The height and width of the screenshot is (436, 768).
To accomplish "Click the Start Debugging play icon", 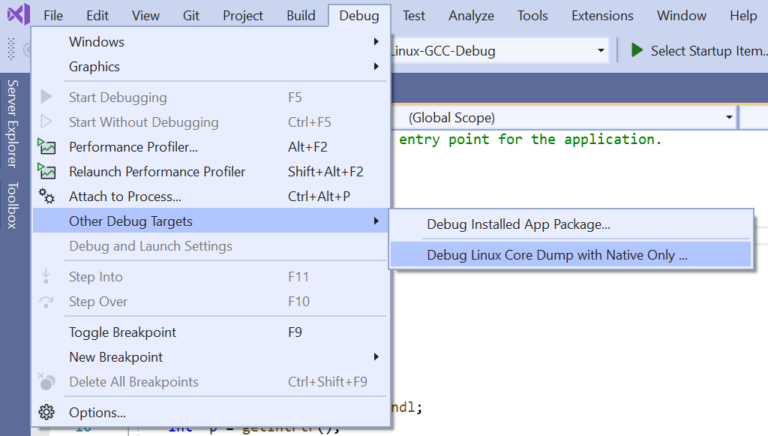I will (46, 98).
